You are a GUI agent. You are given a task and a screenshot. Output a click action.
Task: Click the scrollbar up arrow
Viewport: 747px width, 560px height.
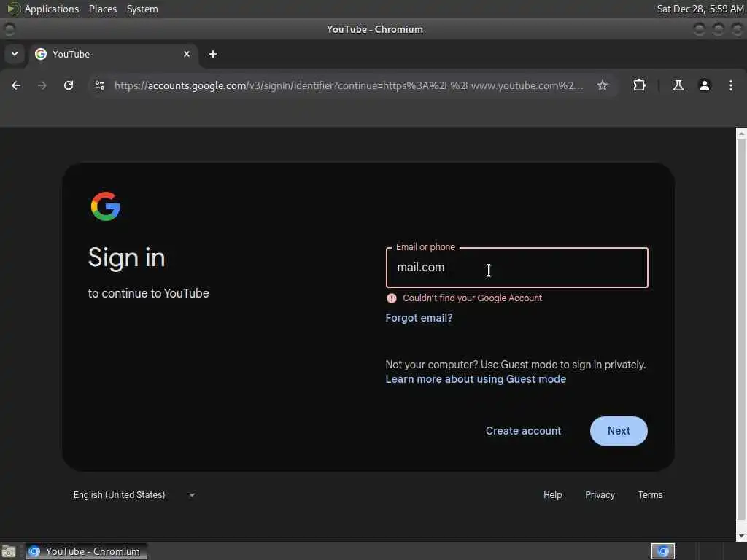741,133
